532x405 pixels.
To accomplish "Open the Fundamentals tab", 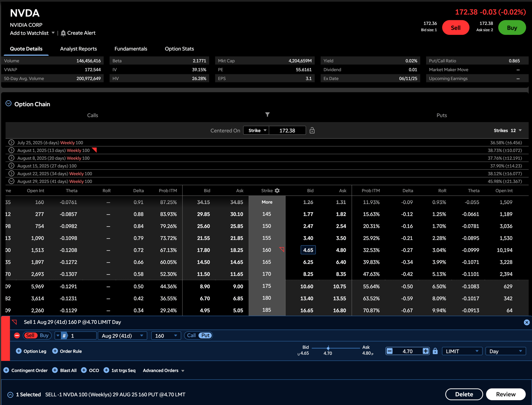I will click(x=131, y=49).
